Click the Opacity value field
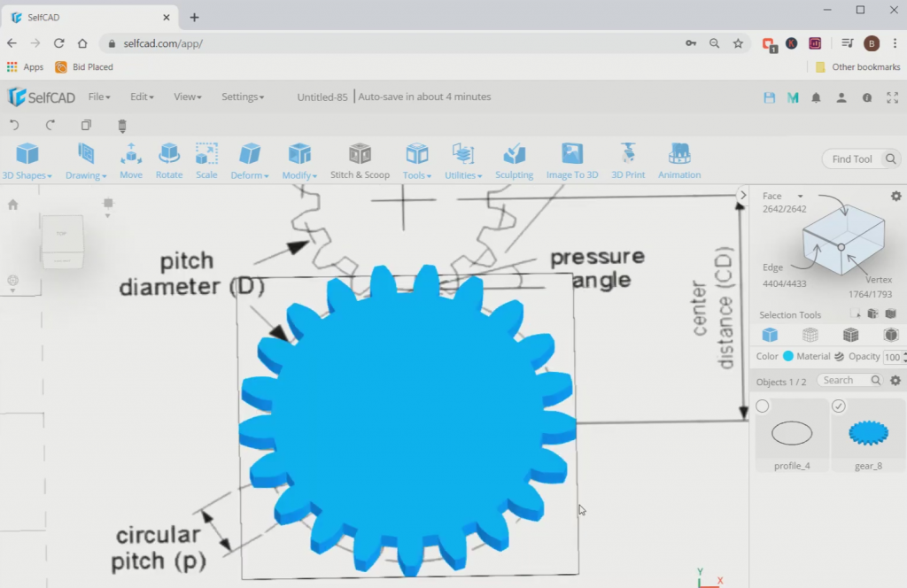Image resolution: width=907 pixels, height=588 pixels. point(893,357)
